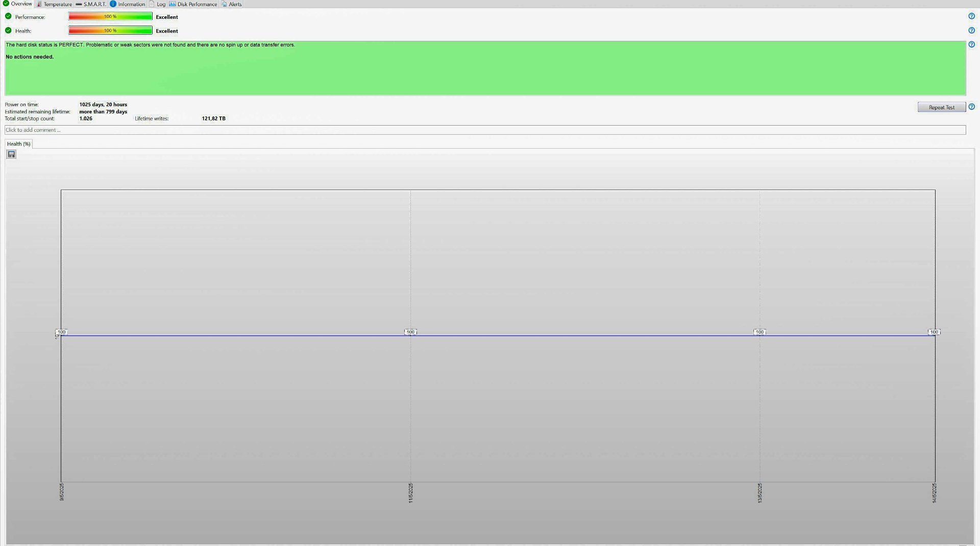Open the Log tab
The width and height of the screenshot is (980, 546).
[x=157, y=4]
